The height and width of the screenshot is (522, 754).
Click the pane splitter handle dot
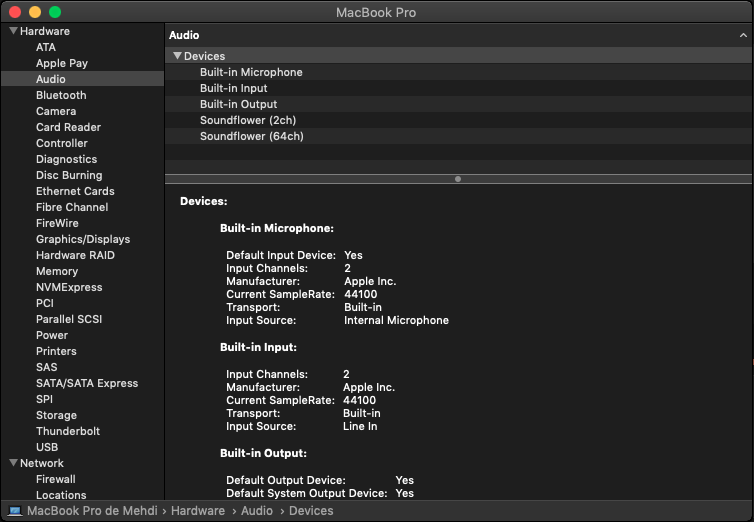coord(458,179)
